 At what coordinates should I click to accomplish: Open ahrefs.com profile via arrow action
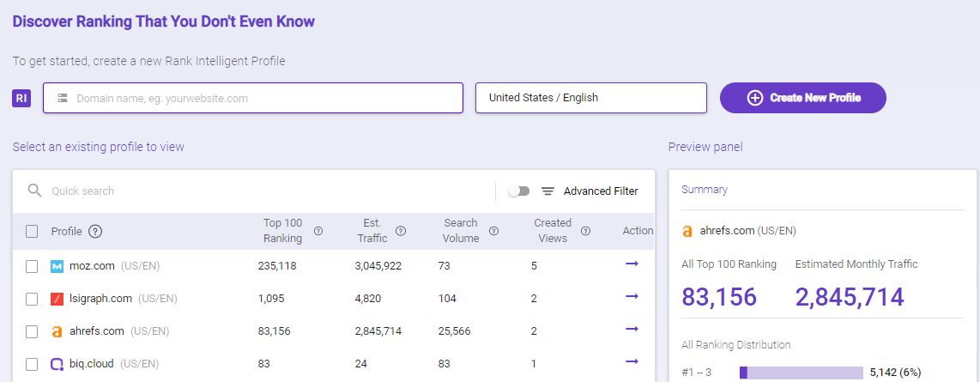click(x=632, y=329)
